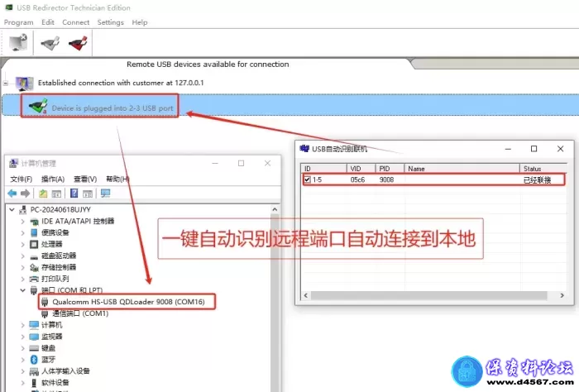579x392 pixels.
Task: Click the monitor scan-hardware icon in the 计算机管理 toolbar
Action: (x=105, y=193)
